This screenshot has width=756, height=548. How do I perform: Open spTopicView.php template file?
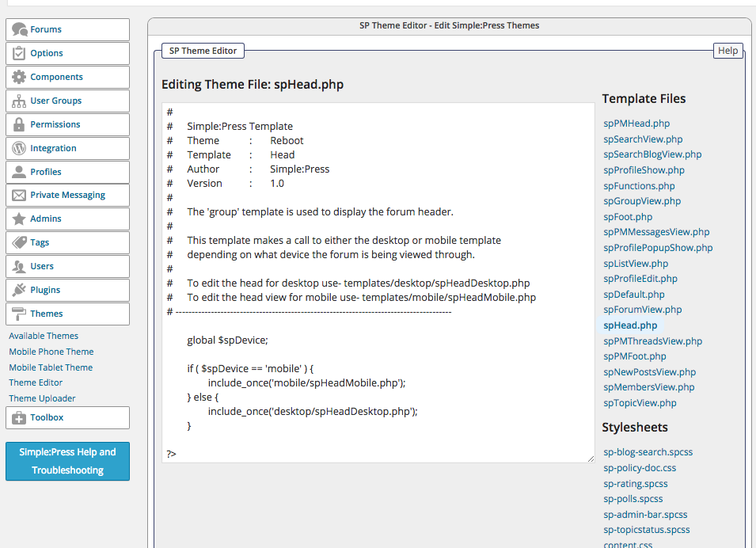coord(640,403)
